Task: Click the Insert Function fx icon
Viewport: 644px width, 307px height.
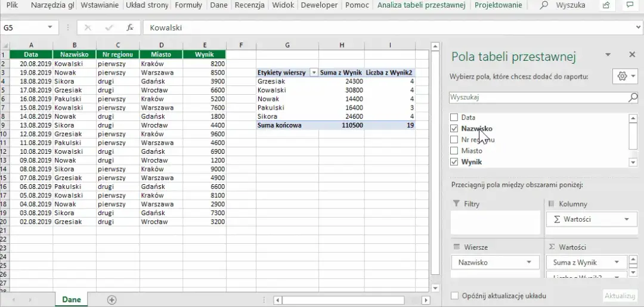Action: pyautogui.click(x=130, y=28)
